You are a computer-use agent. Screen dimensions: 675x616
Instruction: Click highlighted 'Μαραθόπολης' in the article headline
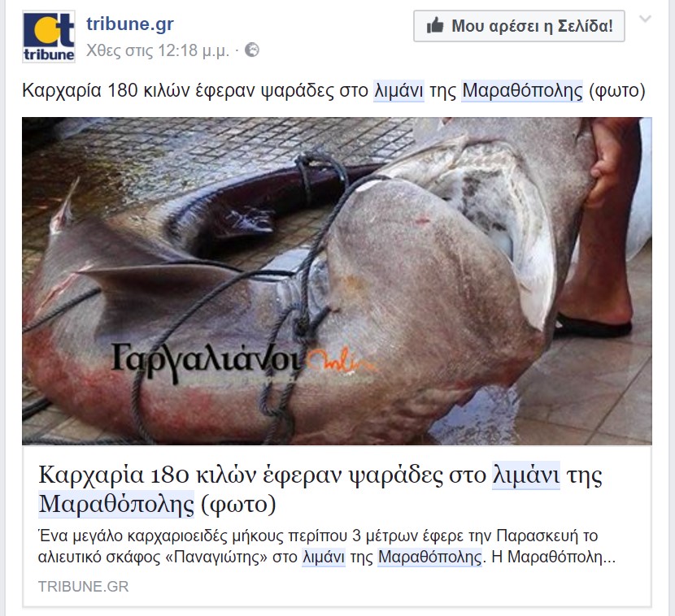click(x=116, y=504)
